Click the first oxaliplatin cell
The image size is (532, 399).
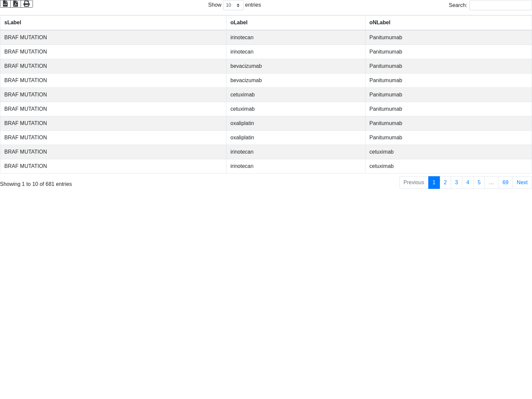pos(242,123)
